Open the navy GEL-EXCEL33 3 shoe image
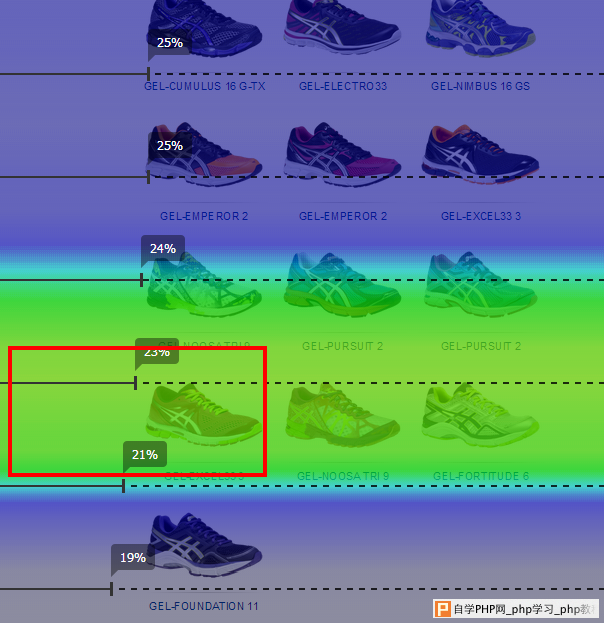The width and height of the screenshot is (604, 623). pos(480,154)
